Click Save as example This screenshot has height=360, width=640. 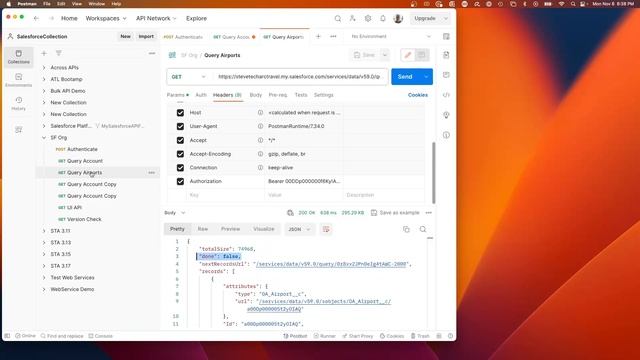point(395,213)
